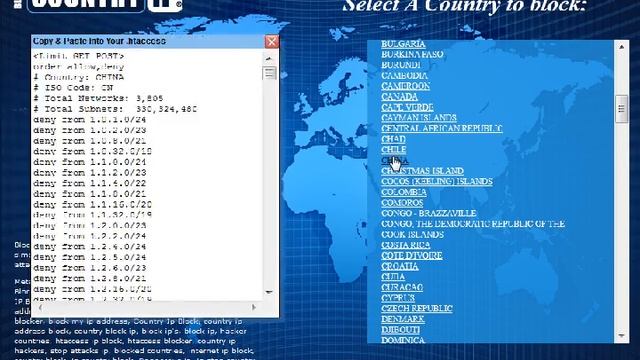Screen dimensions: 640x360
Task: Choose DJIBOUTI country link
Action: coord(400,330)
